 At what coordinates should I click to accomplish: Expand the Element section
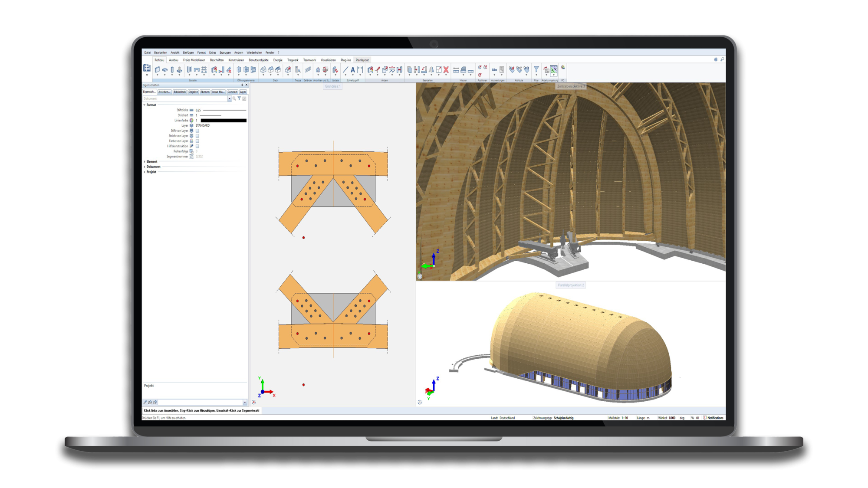[x=145, y=161]
